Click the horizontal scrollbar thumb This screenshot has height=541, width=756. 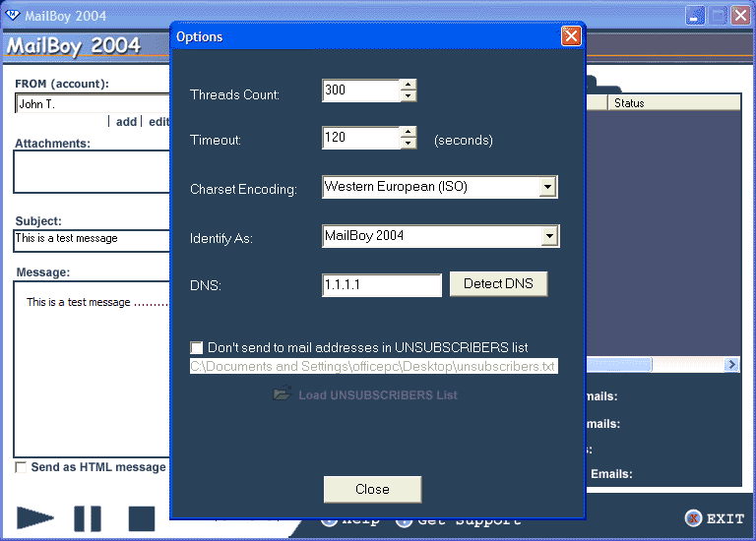[x=619, y=365]
